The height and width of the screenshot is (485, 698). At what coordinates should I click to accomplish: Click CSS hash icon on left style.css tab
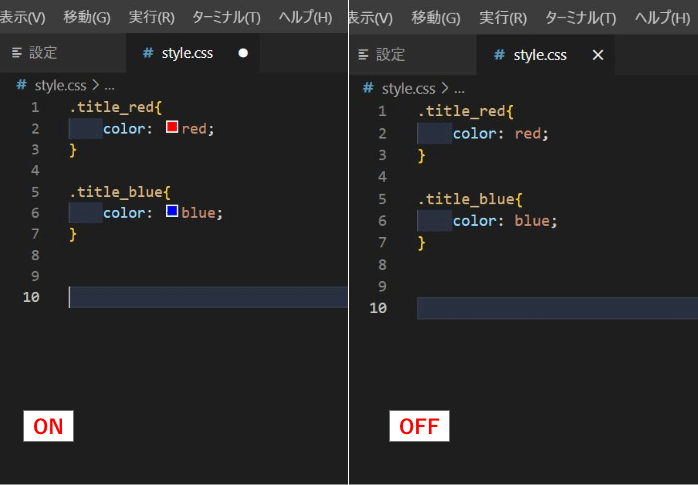[148, 54]
